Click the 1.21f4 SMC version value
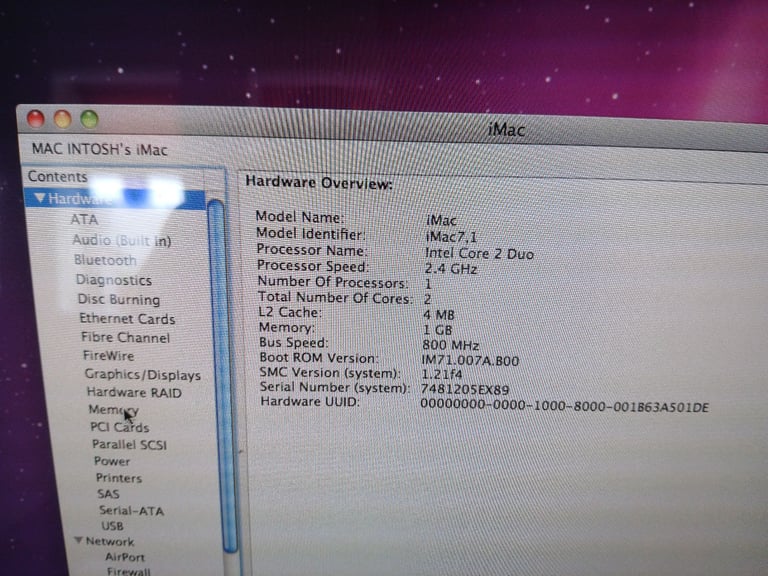This screenshot has width=768, height=576. 442,375
